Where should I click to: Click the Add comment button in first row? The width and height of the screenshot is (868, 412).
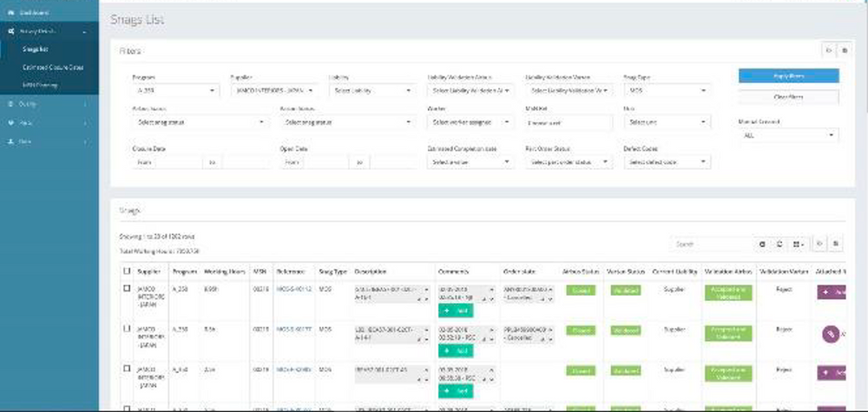[x=456, y=311]
